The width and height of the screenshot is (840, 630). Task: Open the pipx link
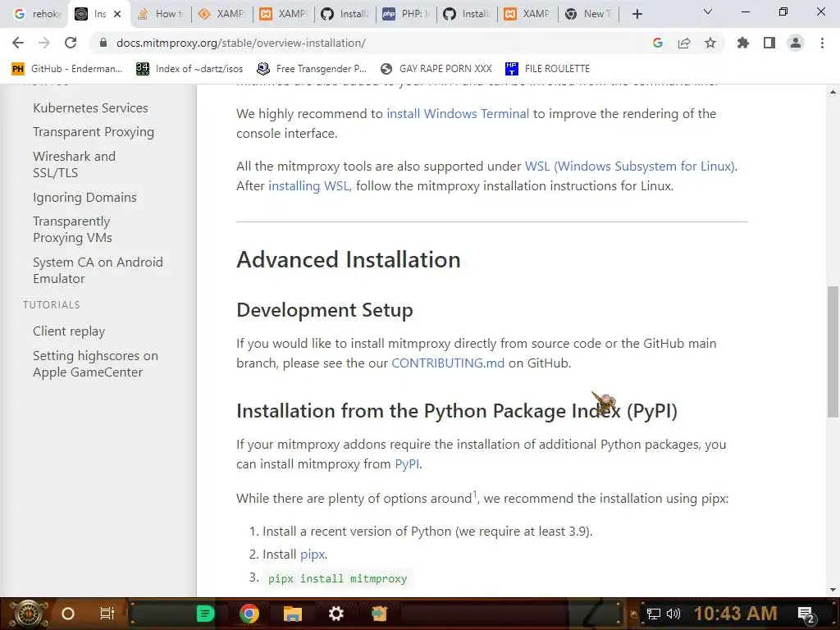pyautogui.click(x=313, y=555)
